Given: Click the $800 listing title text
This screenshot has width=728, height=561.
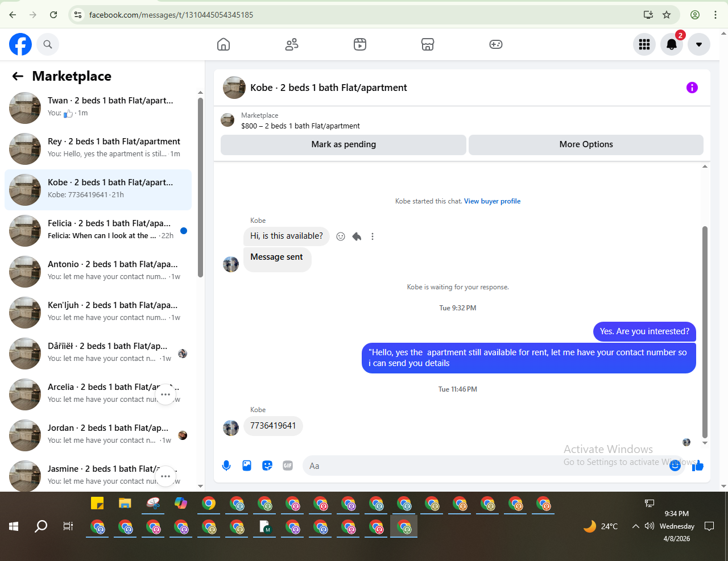Looking at the screenshot, I should tap(300, 126).
